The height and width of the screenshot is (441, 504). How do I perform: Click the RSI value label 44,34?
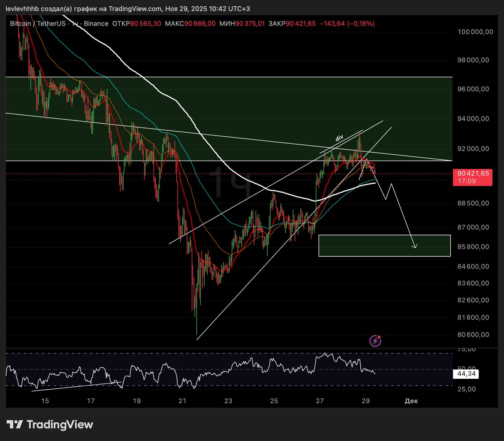(x=467, y=374)
